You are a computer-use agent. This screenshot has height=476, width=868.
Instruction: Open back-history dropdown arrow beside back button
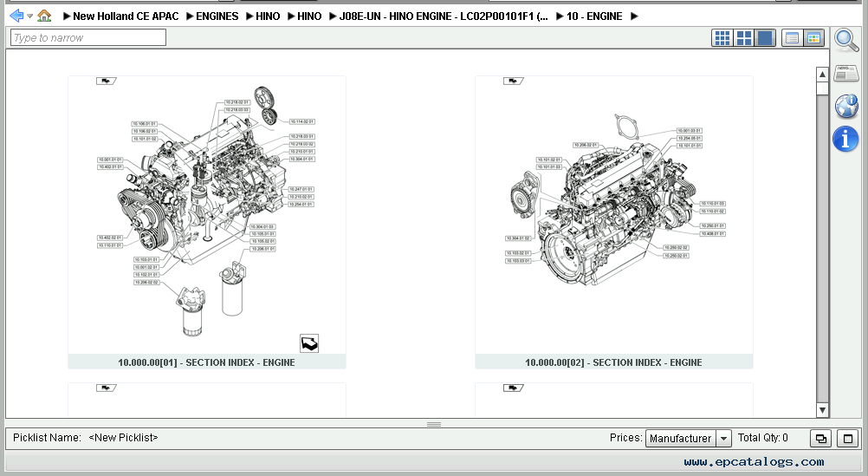[x=30, y=16]
